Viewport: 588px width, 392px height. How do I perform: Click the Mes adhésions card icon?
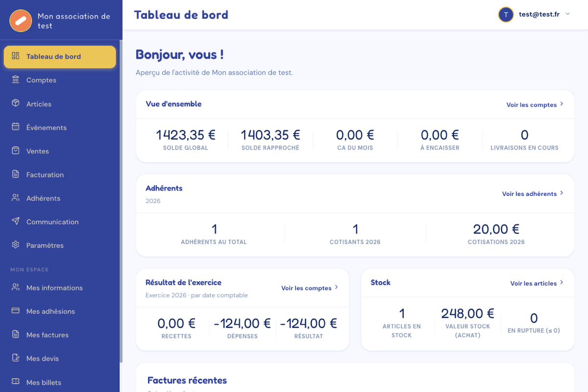[16, 311]
